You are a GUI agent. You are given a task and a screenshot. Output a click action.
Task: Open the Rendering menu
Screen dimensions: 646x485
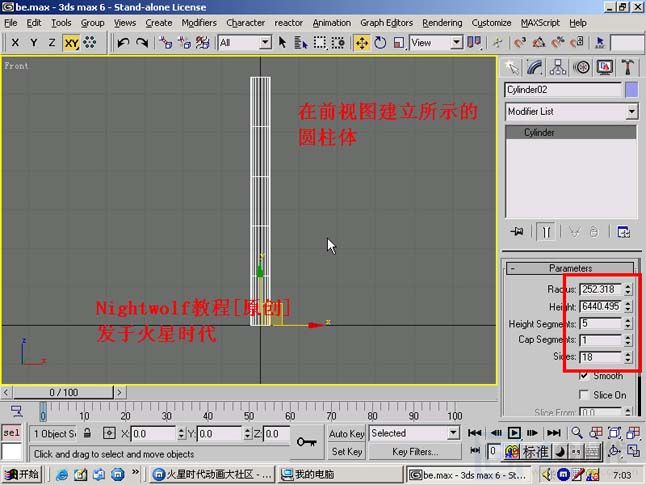pyautogui.click(x=442, y=23)
